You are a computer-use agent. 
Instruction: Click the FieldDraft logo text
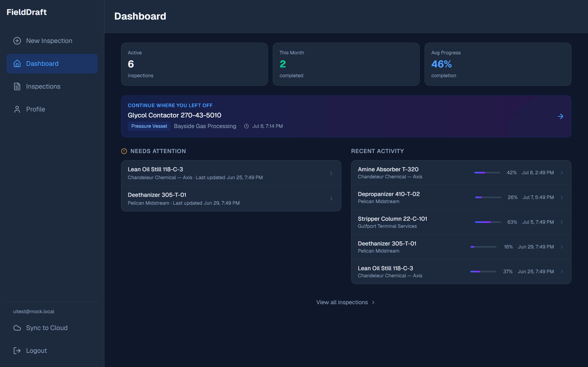pyautogui.click(x=27, y=12)
